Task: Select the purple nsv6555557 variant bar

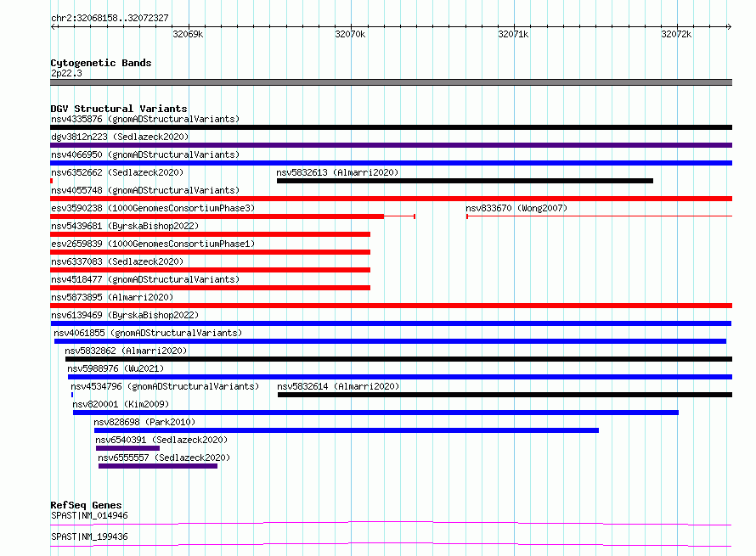Action: point(158,466)
